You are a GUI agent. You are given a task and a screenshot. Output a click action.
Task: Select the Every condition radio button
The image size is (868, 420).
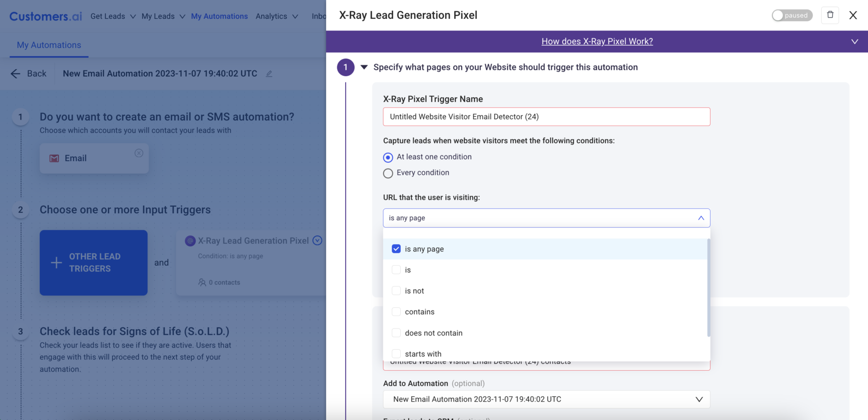(388, 173)
